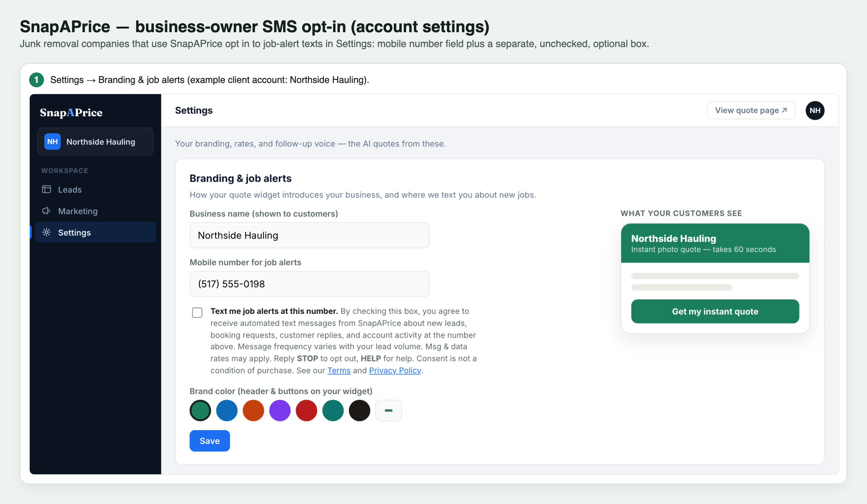
Task: Choose the orange brand color swatch
Action: [253, 411]
